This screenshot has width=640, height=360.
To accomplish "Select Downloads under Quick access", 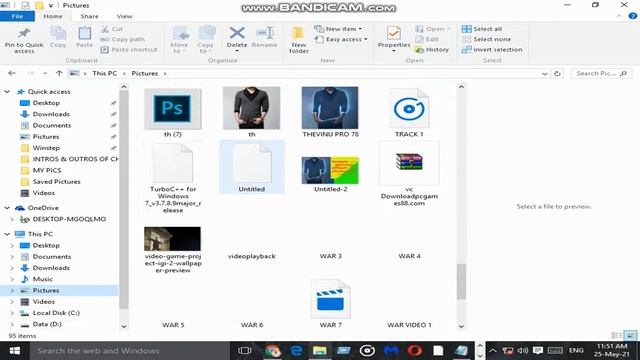I will point(51,114).
